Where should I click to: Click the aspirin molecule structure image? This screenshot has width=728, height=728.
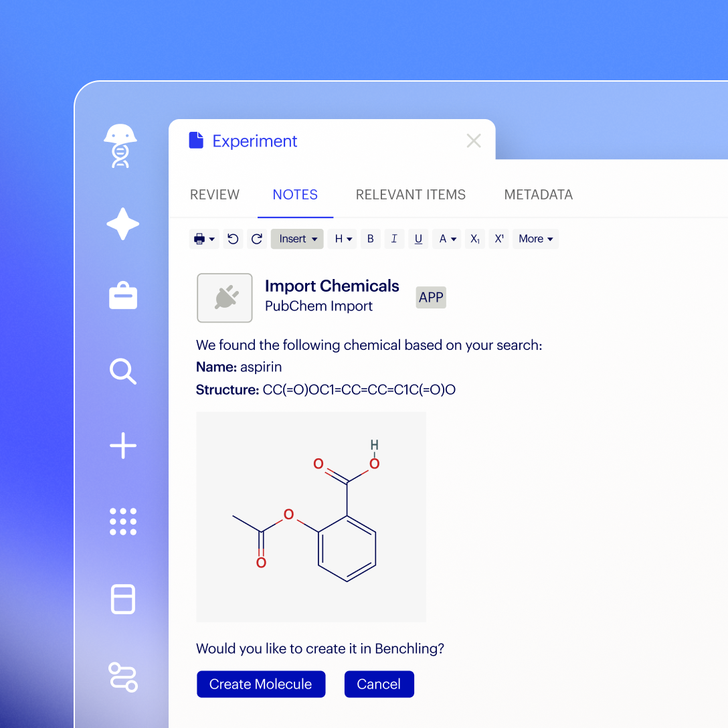pyautogui.click(x=311, y=517)
